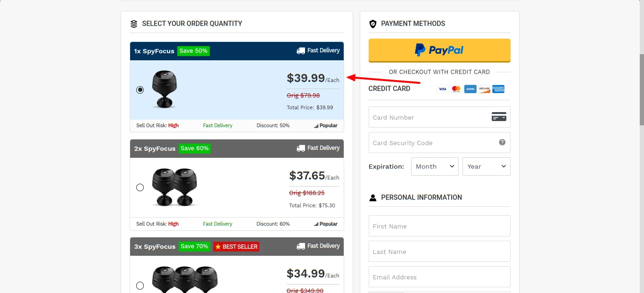The height and width of the screenshot is (293, 644).
Task: Click inside the Email Address field
Action: click(439, 277)
